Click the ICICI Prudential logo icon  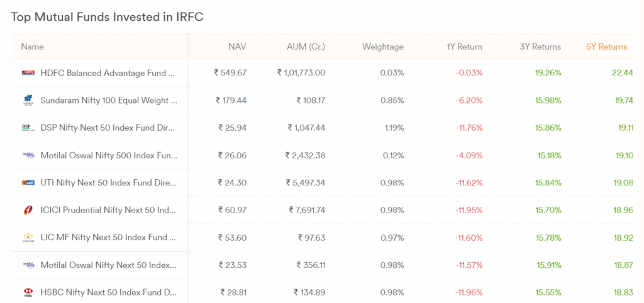click(28, 210)
